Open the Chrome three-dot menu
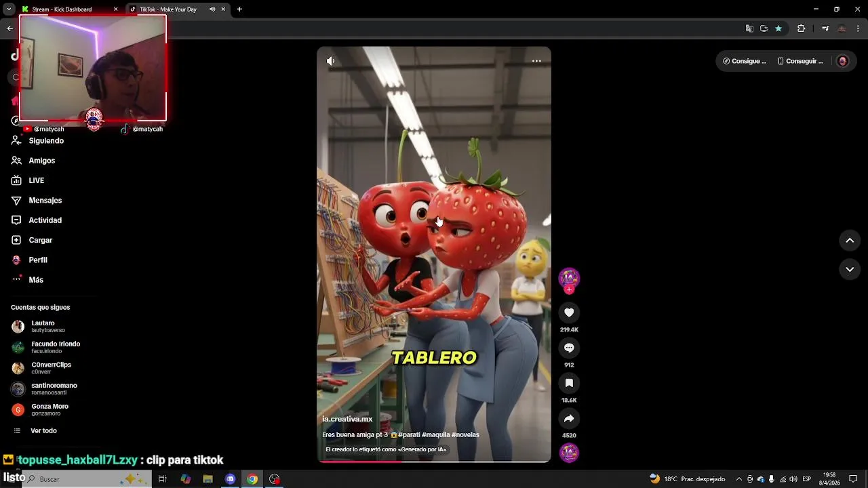The width and height of the screenshot is (868, 488). [x=859, y=28]
